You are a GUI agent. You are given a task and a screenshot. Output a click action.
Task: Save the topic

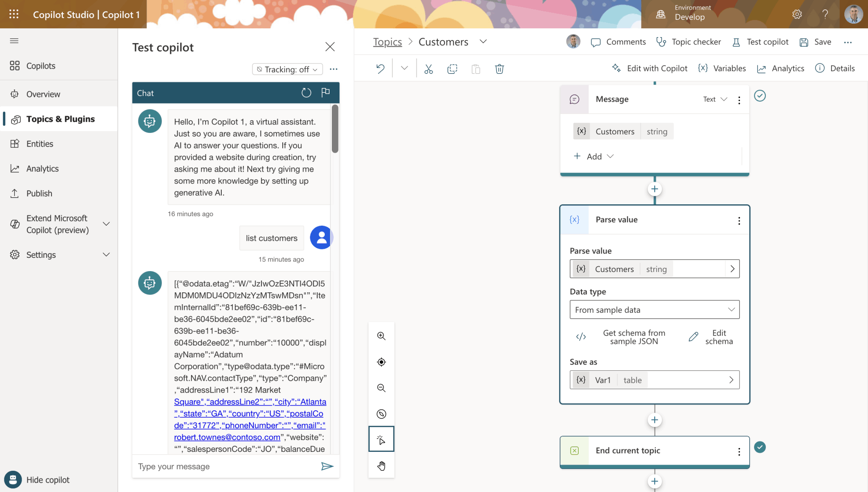815,42
